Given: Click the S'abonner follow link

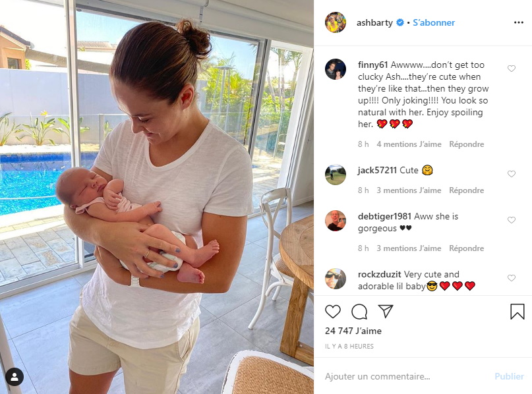Looking at the screenshot, I should [434, 22].
